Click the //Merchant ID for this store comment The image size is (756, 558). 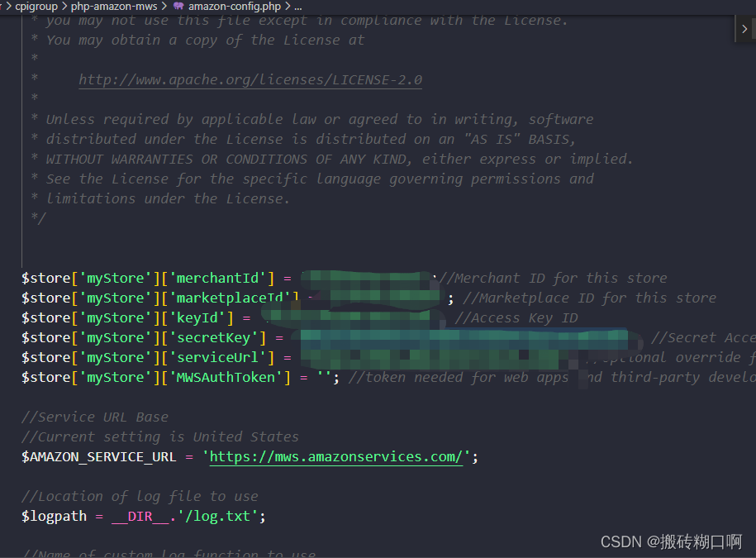click(553, 279)
